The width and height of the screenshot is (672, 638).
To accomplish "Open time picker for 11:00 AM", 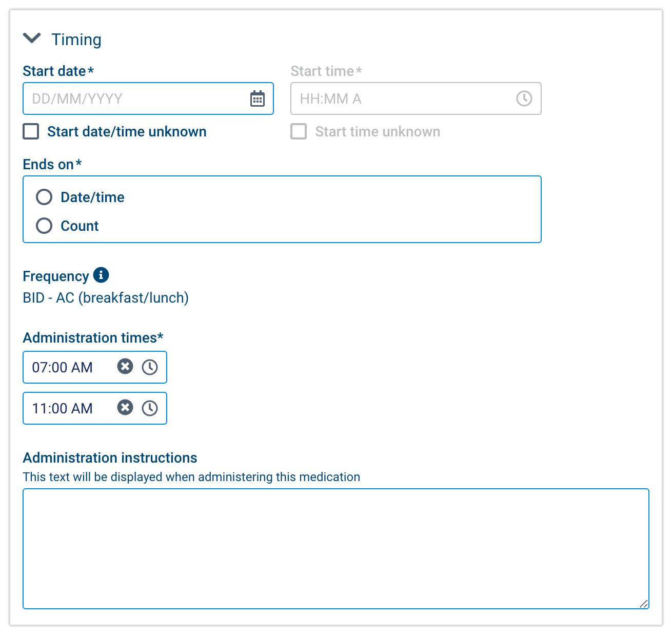I will (x=150, y=408).
